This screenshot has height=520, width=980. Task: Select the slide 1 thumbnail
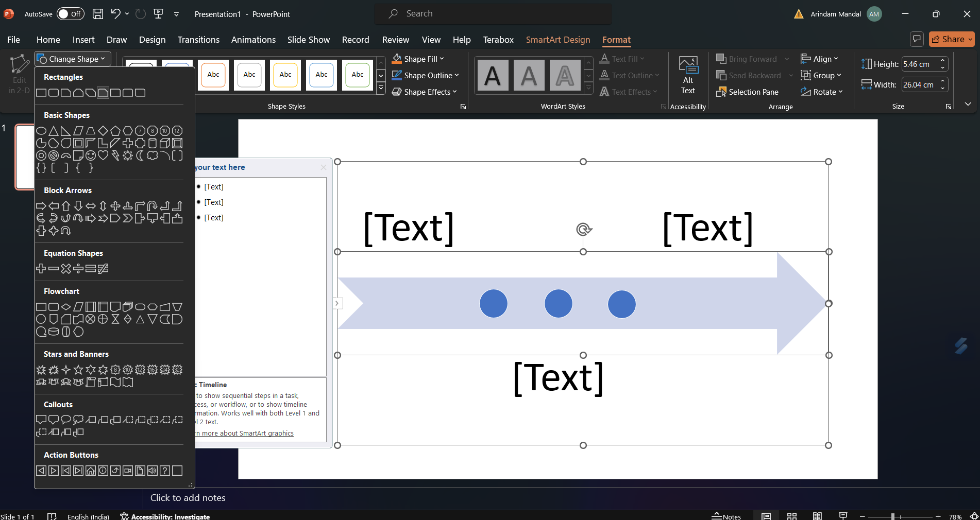coord(25,157)
